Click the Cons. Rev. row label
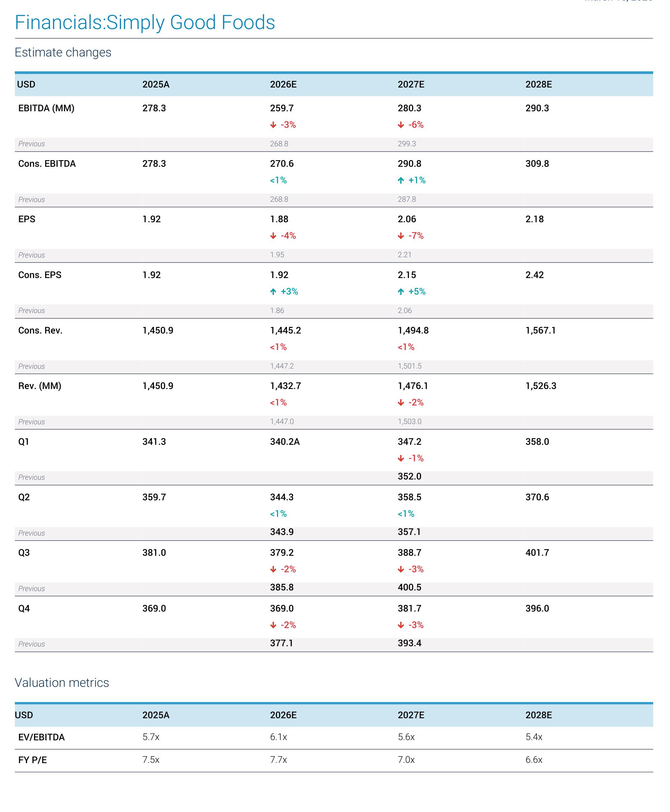Screen dimensions: 670x812 40,330
